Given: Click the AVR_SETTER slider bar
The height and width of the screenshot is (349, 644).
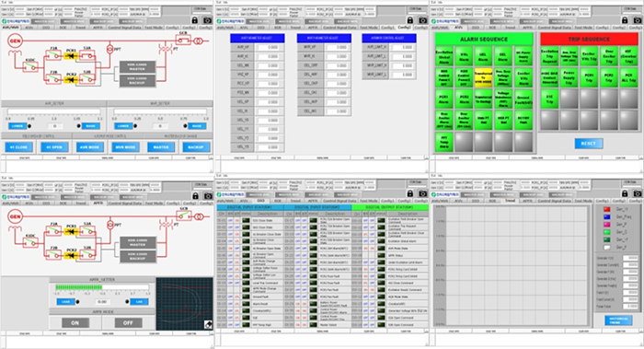Looking at the screenshot, I should 53,111.
